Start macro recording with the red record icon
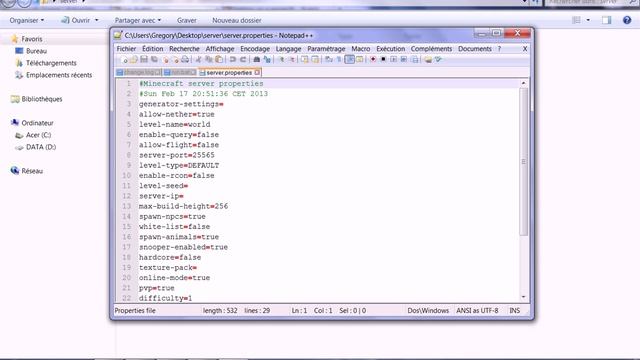The height and width of the screenshot is (360, 640). pos(373,60)
